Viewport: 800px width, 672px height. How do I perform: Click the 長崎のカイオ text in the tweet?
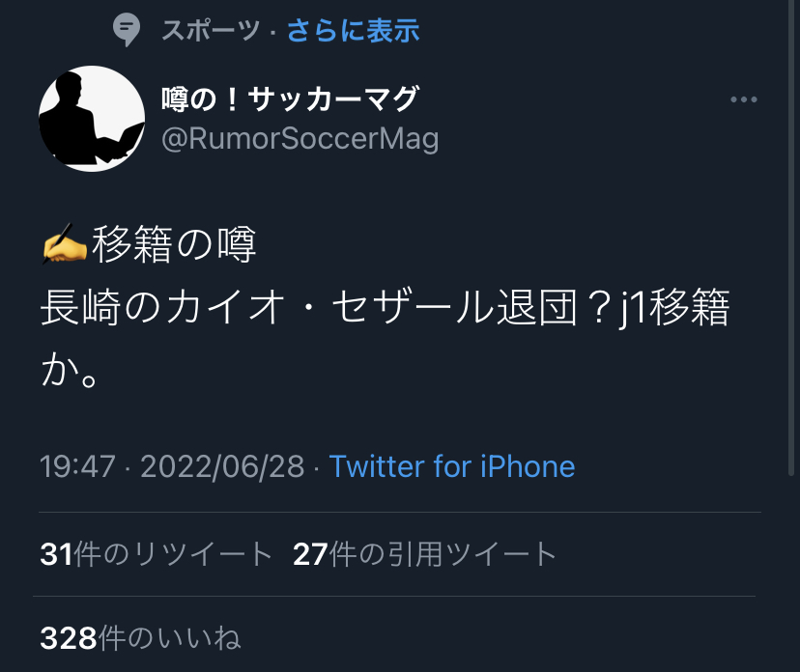coord(162,307)
